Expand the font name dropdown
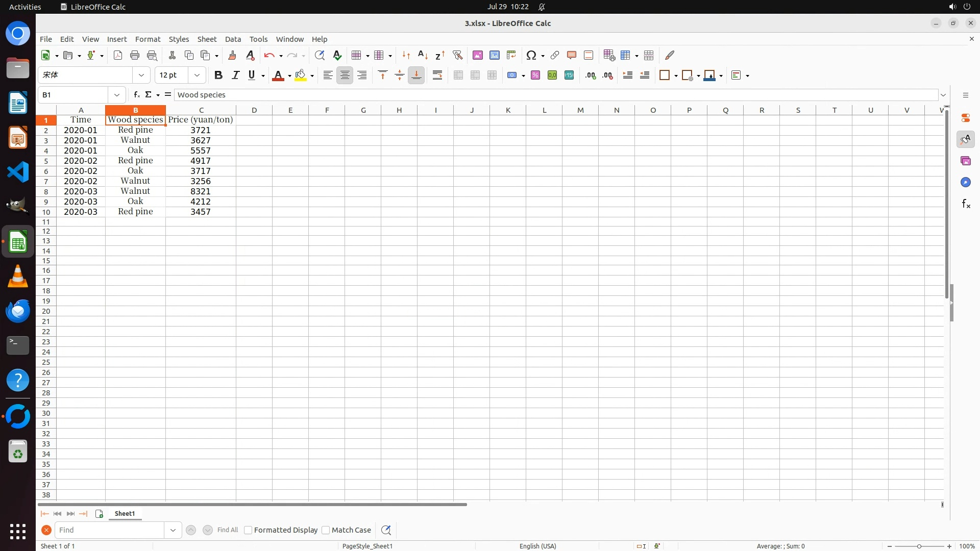The width and height of the screenshot is (980, 551). point(141,75)
